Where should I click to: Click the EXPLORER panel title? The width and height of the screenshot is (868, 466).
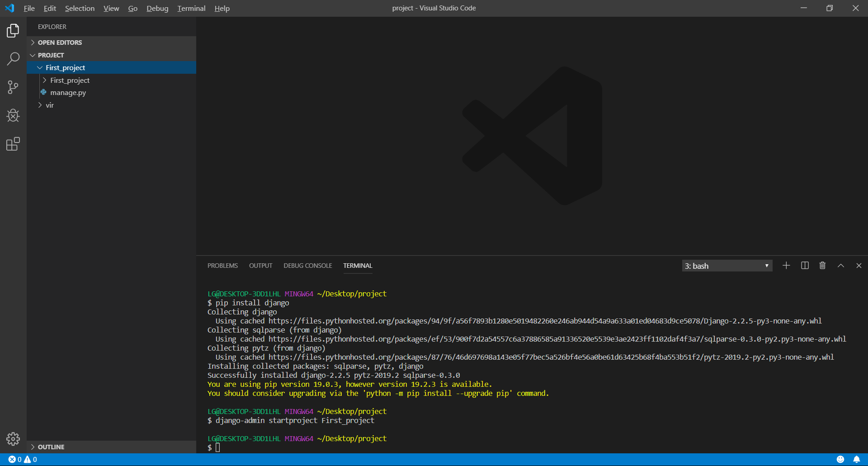coord(52,27)
